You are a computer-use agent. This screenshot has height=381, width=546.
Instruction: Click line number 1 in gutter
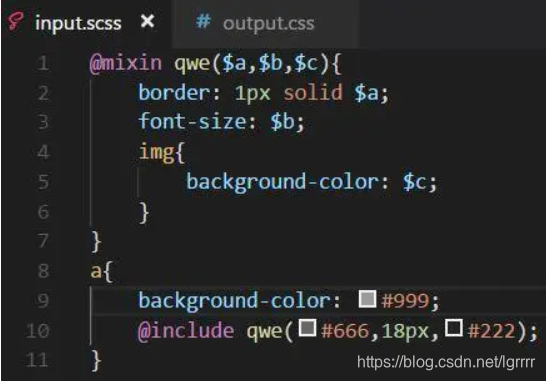pyautogui.click(x=43, y=63)
